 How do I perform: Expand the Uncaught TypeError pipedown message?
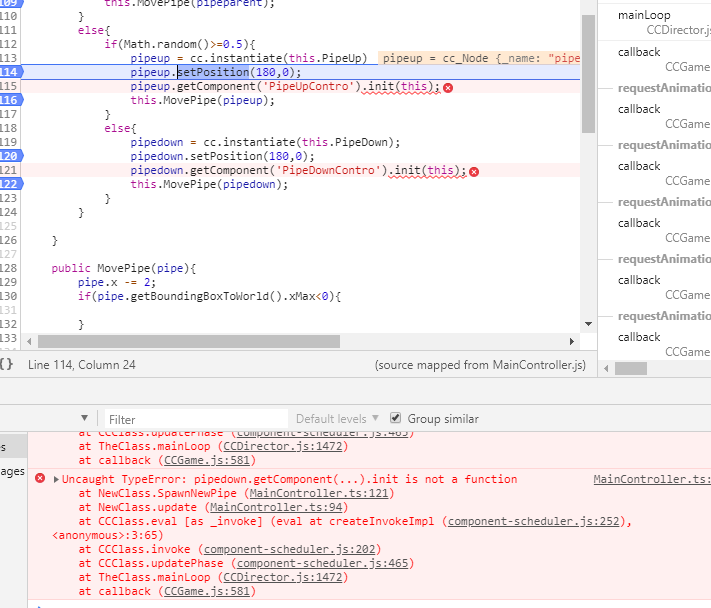click(x=56, y=479)
